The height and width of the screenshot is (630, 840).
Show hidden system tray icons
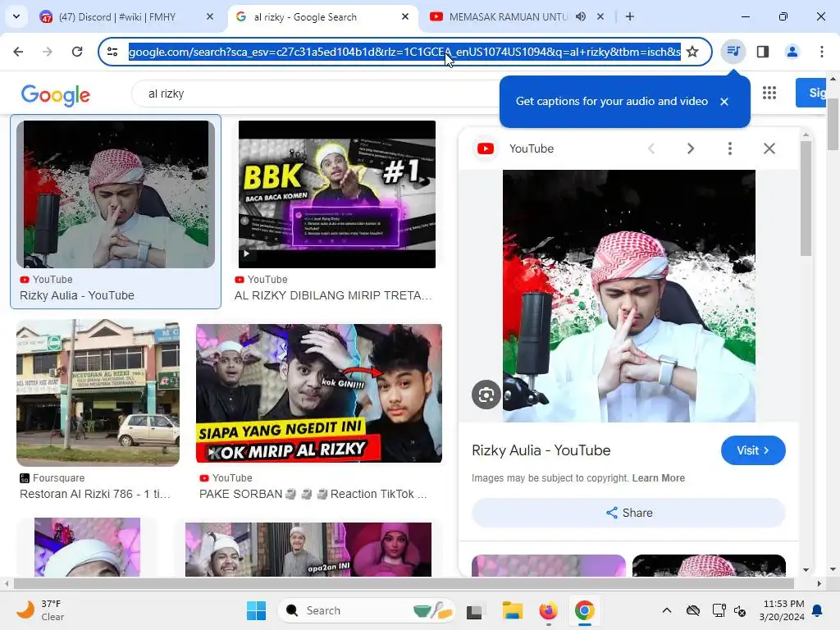point(666,610)
